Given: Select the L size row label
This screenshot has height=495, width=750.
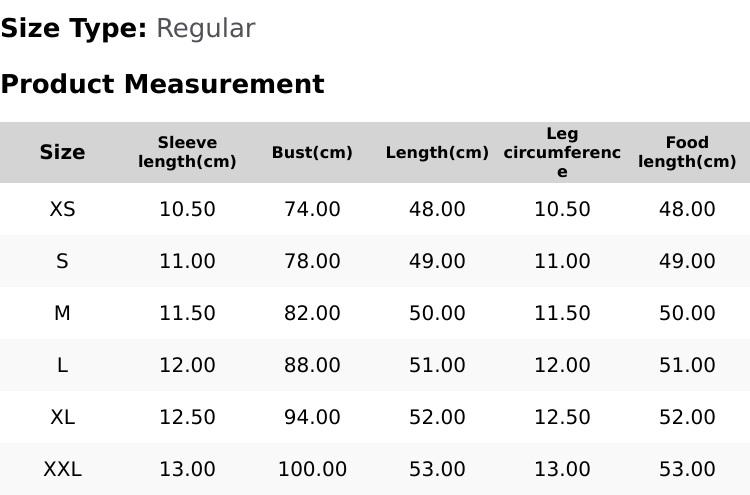Looking at the screenshot, I should tap(62, 365).
